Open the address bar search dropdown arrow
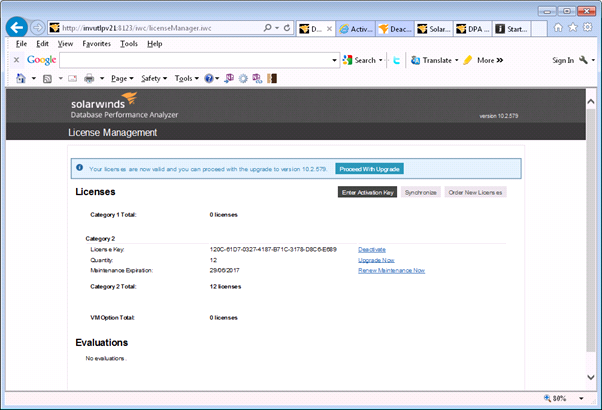This screenshot has width=602, height=410. tap(277, 28)
